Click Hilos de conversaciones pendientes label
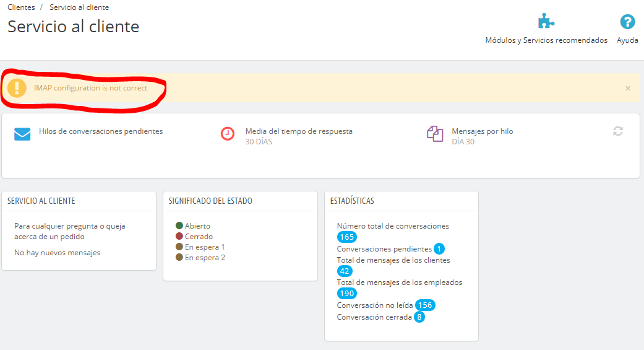The image size is (644, 350). click(101, 131)
